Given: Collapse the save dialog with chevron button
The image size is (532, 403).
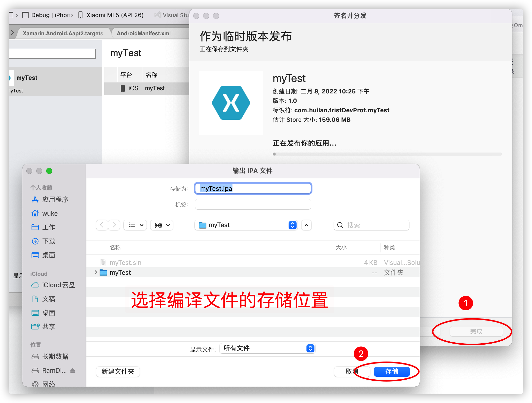Looking at the screenshot, I should [x=306, y=225].
